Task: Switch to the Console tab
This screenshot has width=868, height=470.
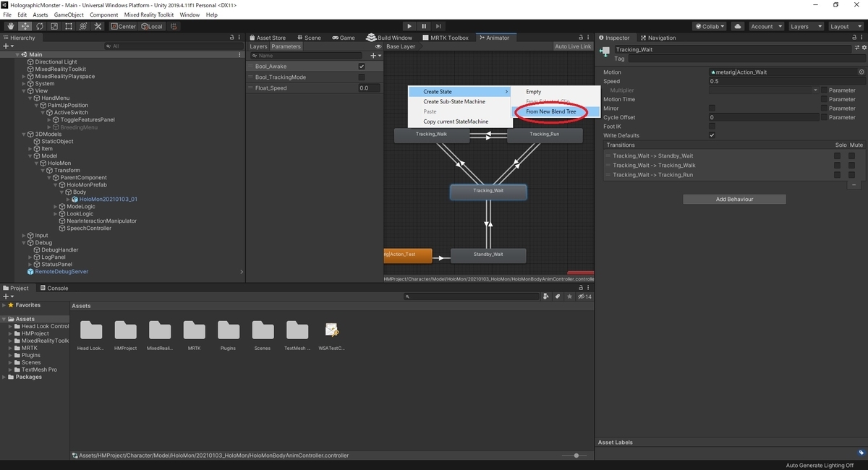Action: coord(53,288)
